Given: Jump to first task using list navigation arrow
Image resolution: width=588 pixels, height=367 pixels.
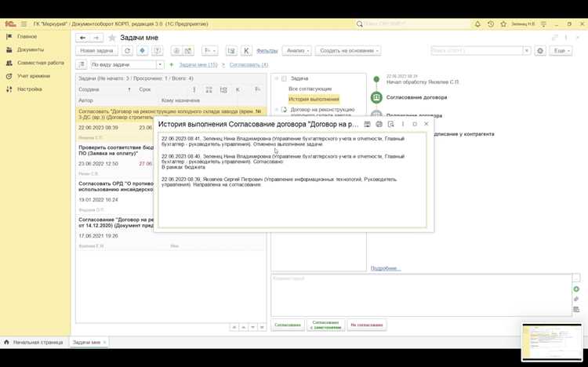Looking at the screenshot, I should click(x=234, y=328).
